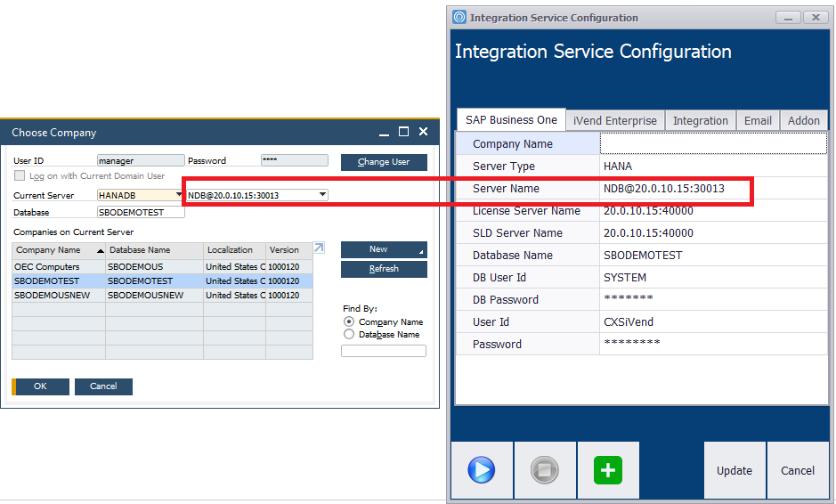The width and height of the screenshot is (836, 504).
Task: Add new configuration with green plus icon
Action: 608,470
